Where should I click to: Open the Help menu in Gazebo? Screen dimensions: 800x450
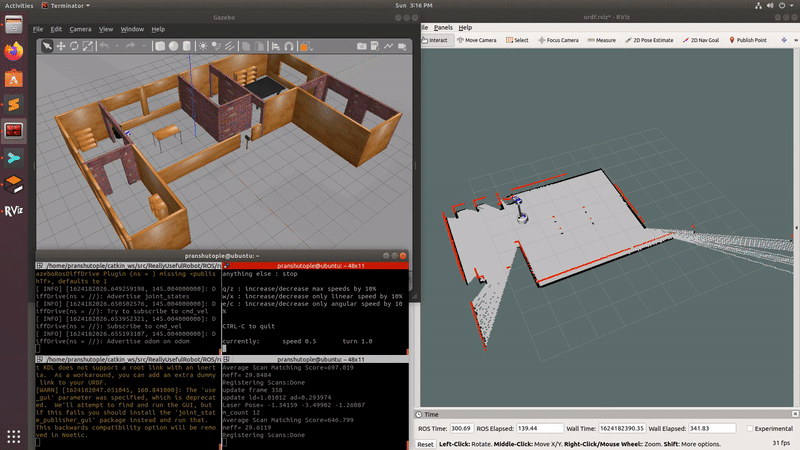click(x=158, y=29)
